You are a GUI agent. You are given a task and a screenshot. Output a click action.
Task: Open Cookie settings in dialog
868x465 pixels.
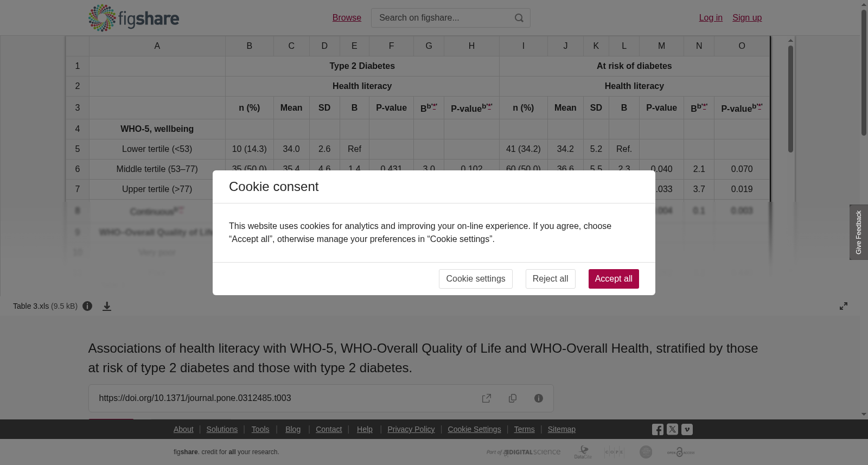[476, 279]
